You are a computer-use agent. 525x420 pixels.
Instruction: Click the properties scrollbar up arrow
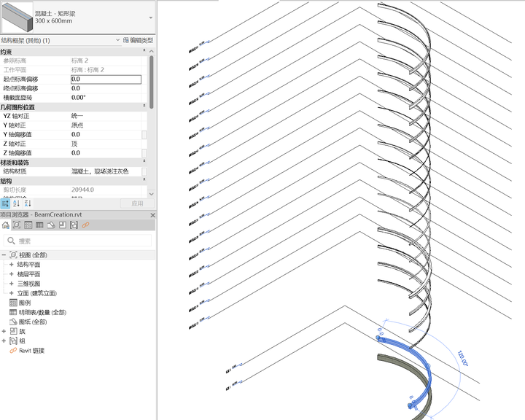152,51
